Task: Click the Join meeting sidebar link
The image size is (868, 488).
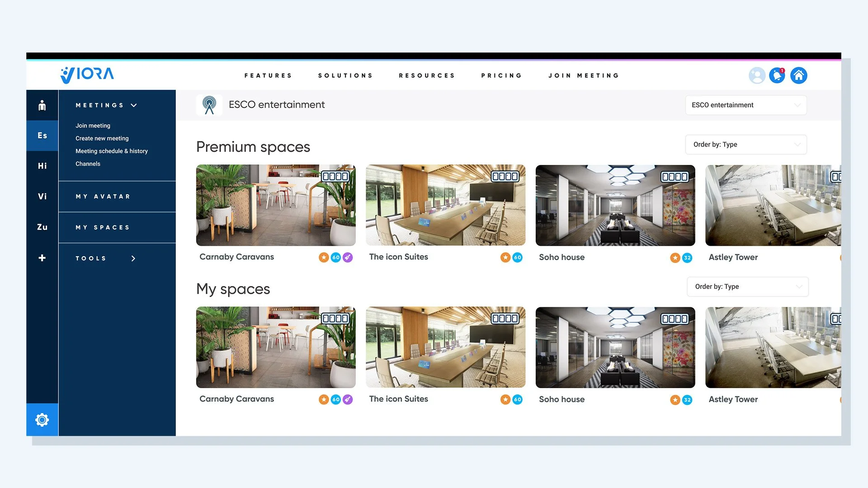Action: (x=93, y=126)
